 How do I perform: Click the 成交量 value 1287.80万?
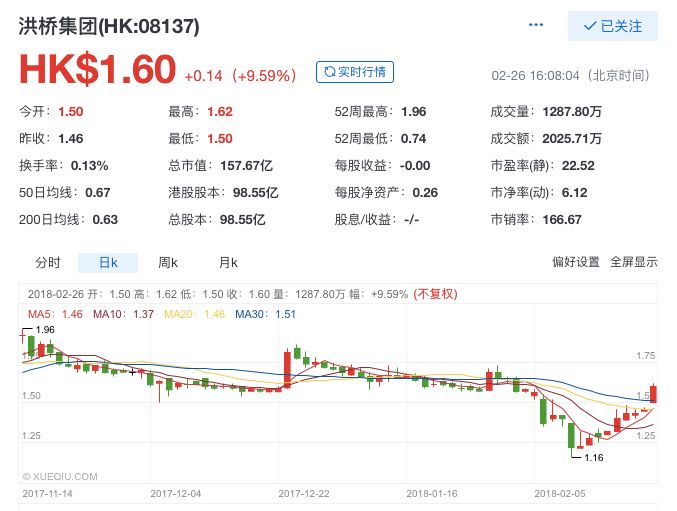click(572, 112)
